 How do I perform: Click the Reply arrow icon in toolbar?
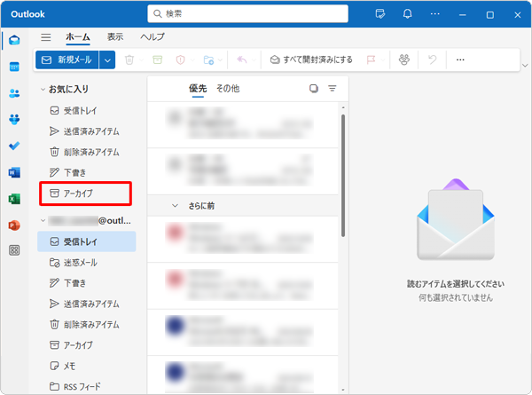[241, 60]
